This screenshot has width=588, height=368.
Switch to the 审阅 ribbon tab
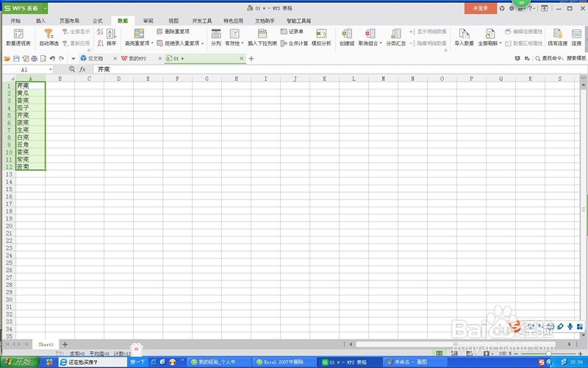click(x=148, y=21)
